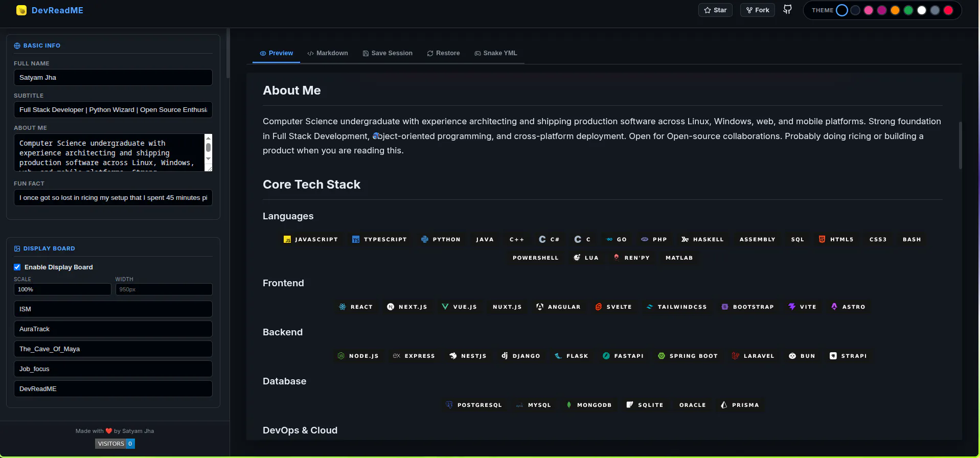Click the preview pane vertical scrollbar
Image resolution: width=980 pixels, height=458 pixels.
[x=961, y=146]
